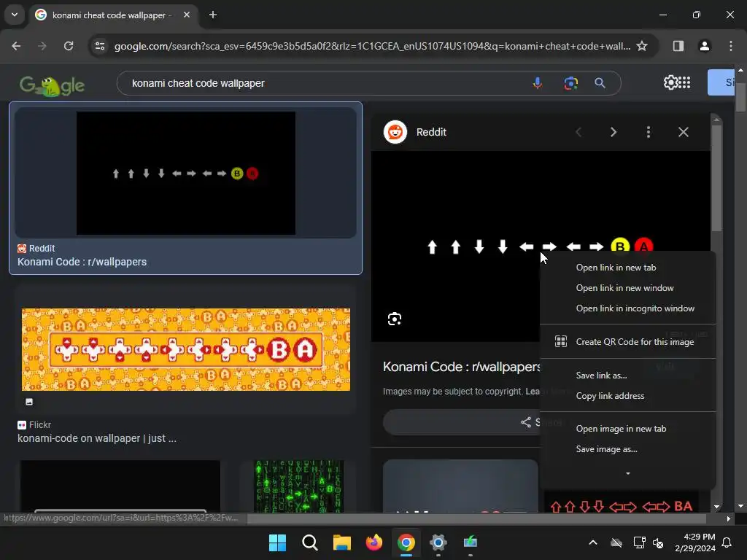The width and height of the screenshot is (747, 560).
Task: Click Konami Code : r/wallpapers preview heading
Action: tap(461, 367)
